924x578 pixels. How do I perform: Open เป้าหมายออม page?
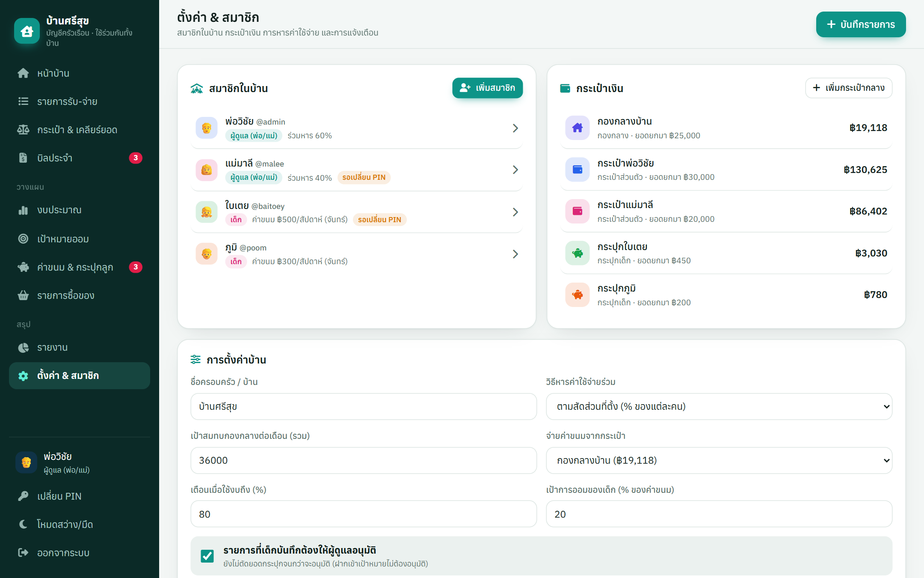point(80,239)
